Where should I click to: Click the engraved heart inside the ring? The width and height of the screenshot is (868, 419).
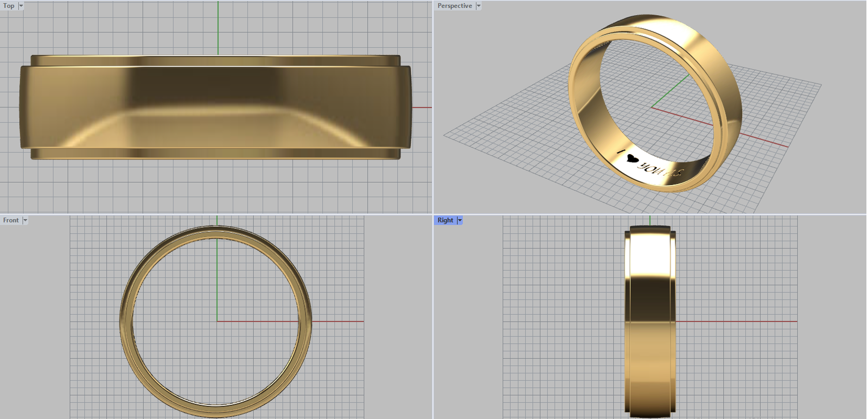pyautogui.click(x=631, y=158)
